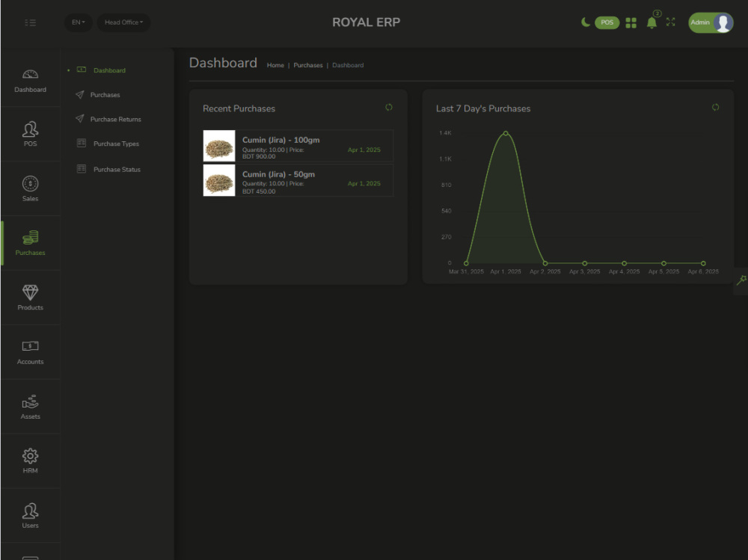Click the BDT 450.00 price text

tap(259, 191)
